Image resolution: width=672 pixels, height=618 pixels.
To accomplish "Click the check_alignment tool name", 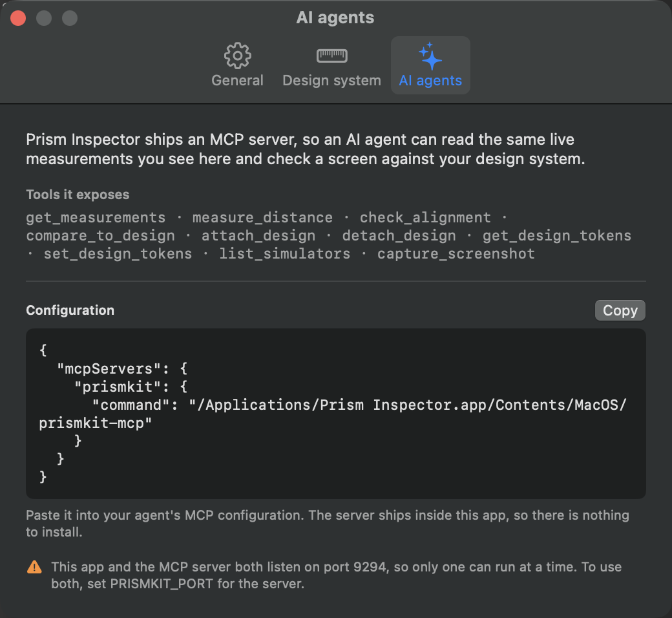I will point(425,218).
